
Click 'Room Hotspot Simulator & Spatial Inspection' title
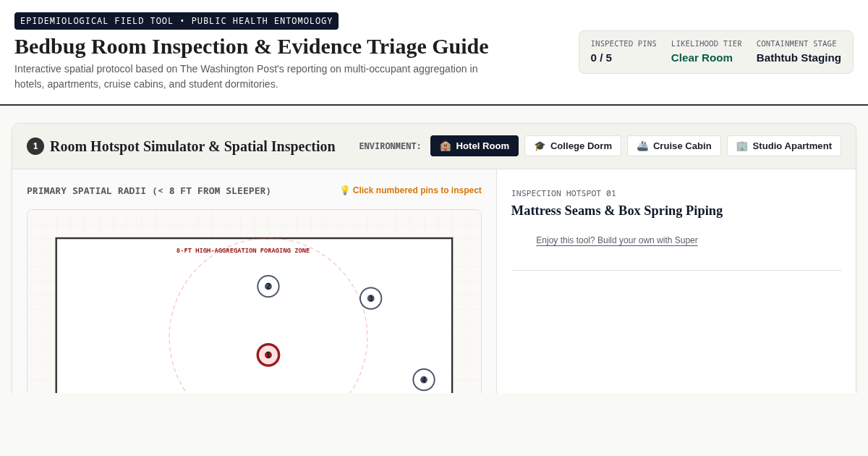pos(192,146)
